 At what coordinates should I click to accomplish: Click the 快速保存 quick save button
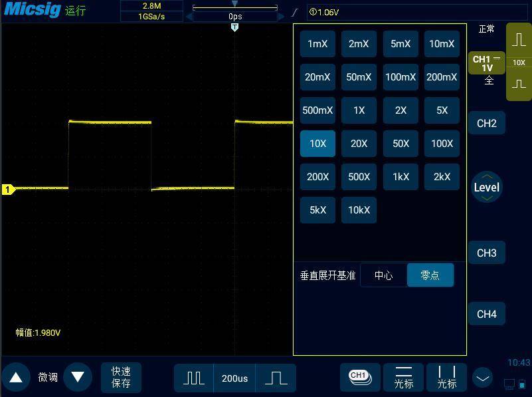click(121, 377)
